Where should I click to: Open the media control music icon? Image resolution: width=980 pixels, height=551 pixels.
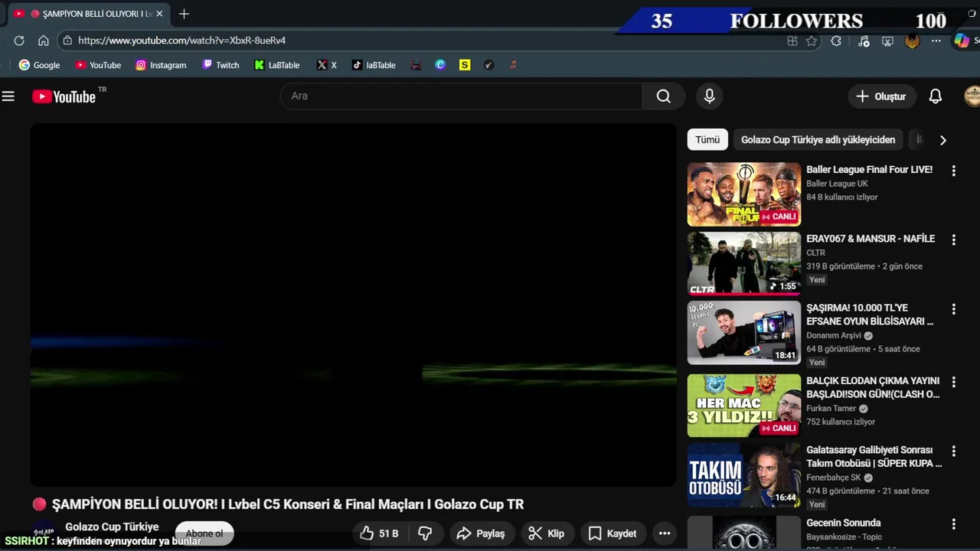864,41
